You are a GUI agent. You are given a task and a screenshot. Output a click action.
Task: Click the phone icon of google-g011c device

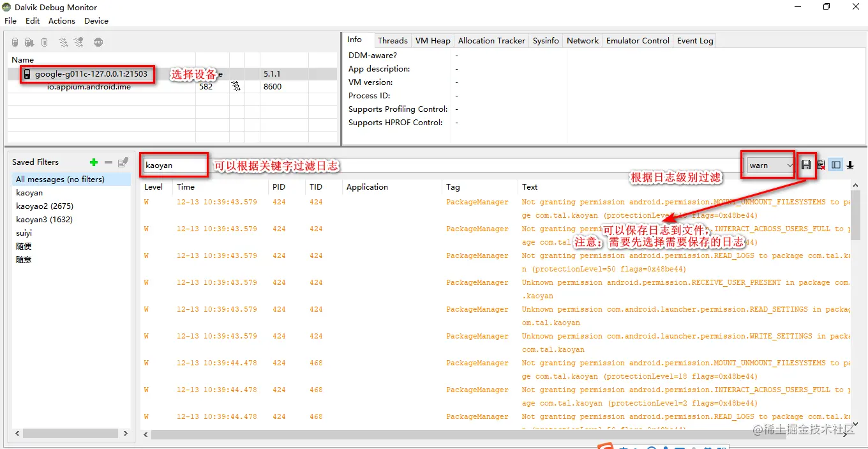coord(27,74)
